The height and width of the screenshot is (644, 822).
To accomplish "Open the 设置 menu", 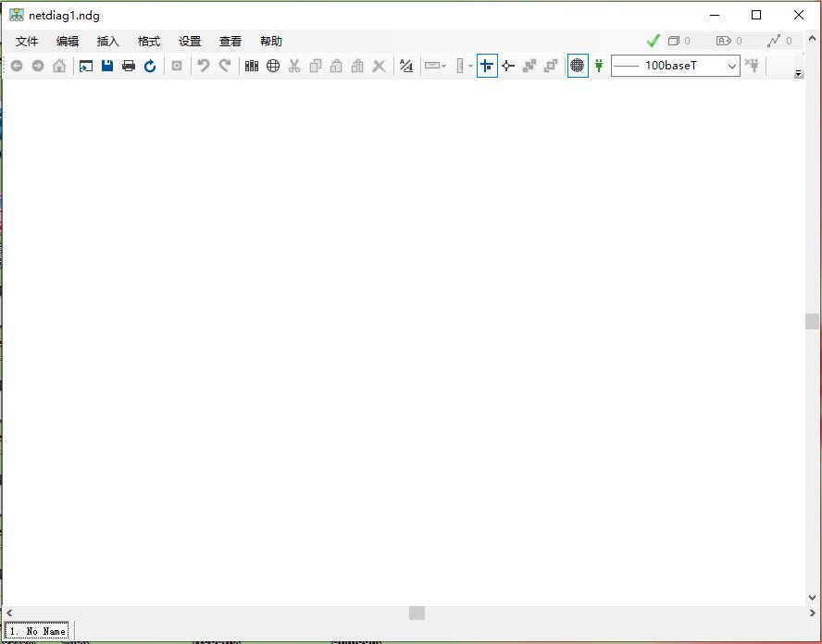I will (x=190, y=42).
